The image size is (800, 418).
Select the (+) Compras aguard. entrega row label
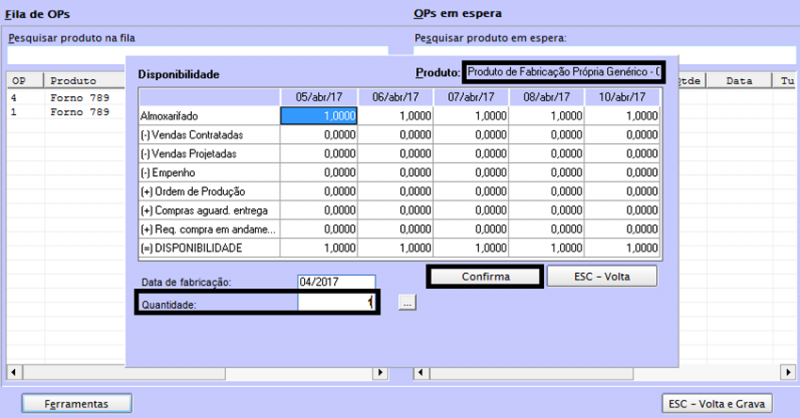[209, 210]
